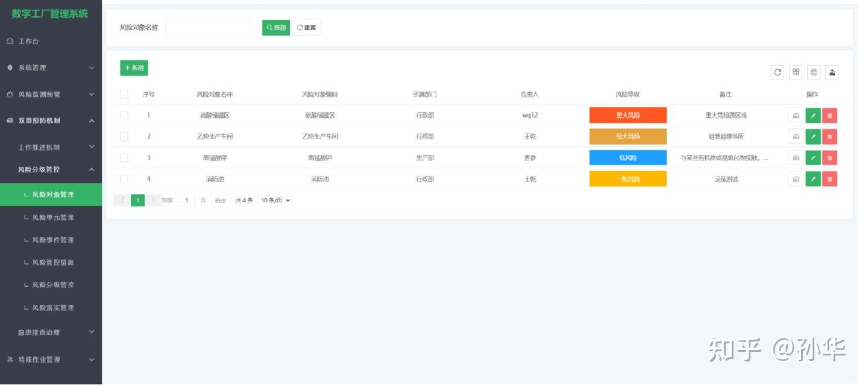Open 风险分级管控 leaf menu item
The height and width of the screenshot is (385, 868).
(51, 284)
